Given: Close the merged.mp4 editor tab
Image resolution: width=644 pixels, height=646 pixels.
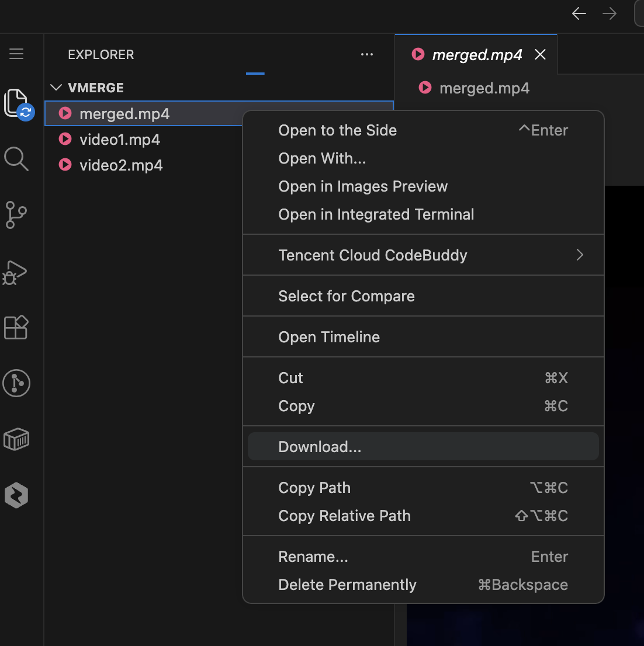Looking at the screenshot, I should click(540, 54).
